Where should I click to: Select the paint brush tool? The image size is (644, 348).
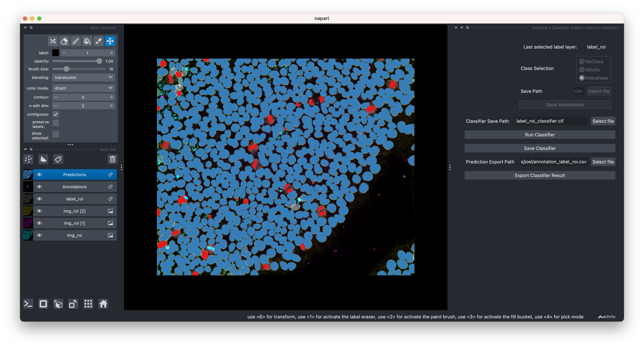(x=76, y=41)
